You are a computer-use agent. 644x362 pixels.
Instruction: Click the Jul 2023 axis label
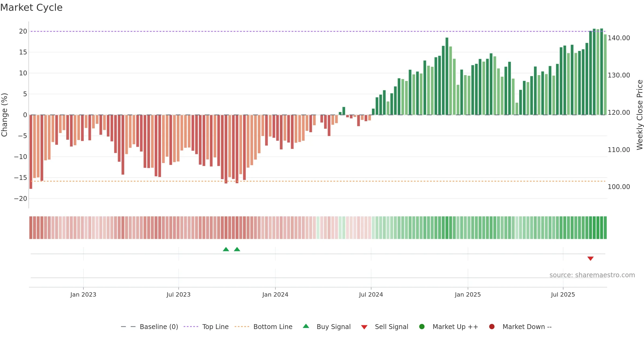(178, 294)
